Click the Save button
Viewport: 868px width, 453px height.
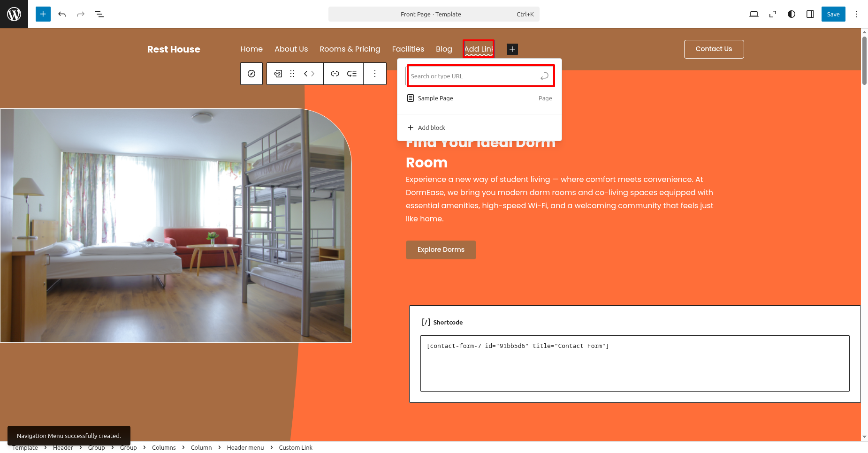833,14
